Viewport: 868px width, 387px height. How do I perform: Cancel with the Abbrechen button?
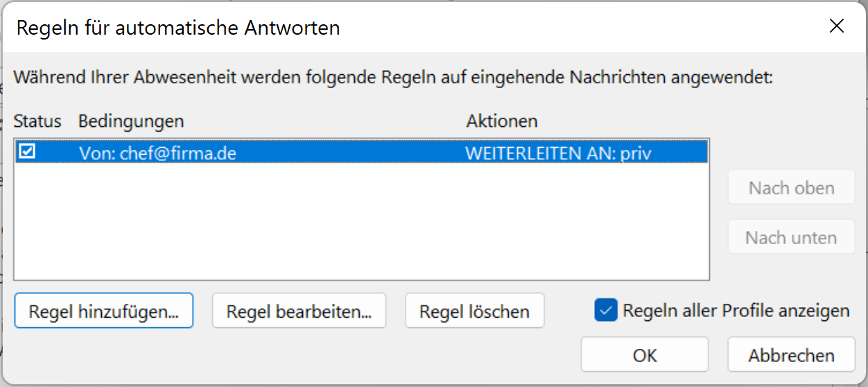tap(791, 354)
